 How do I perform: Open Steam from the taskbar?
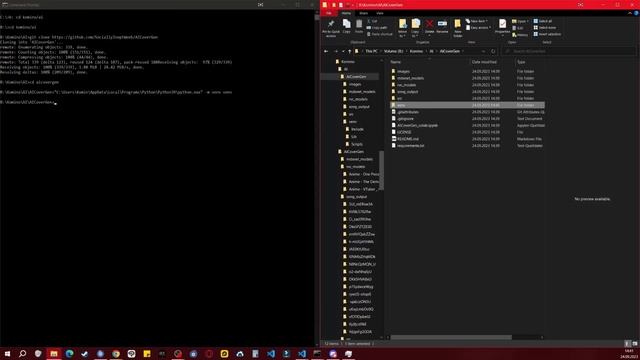point(85,353)
